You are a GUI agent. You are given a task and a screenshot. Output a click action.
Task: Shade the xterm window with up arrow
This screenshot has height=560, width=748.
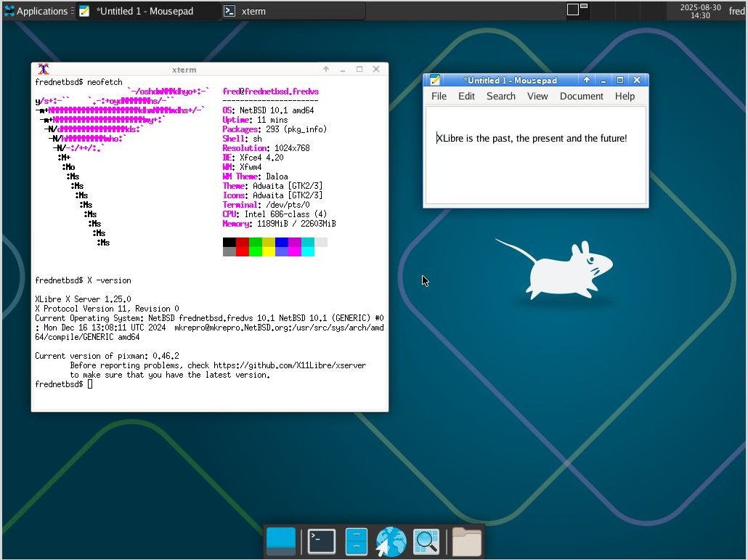click(326, 69)
